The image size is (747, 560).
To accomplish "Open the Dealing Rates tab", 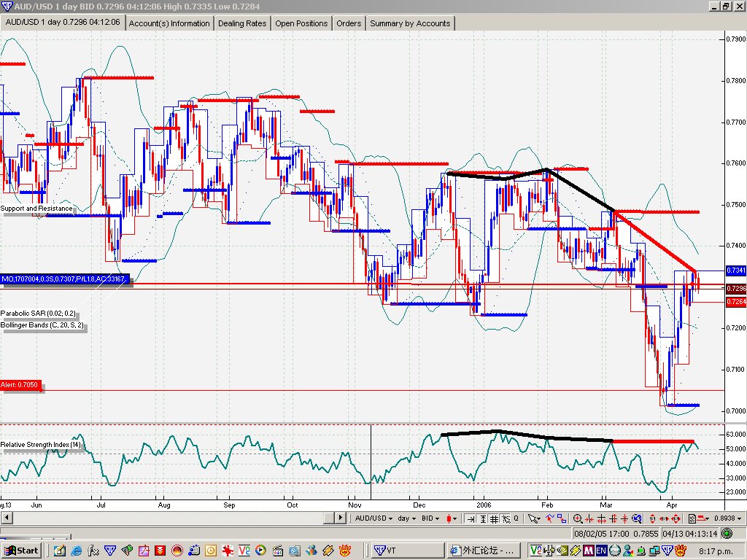I will (242, 23).
